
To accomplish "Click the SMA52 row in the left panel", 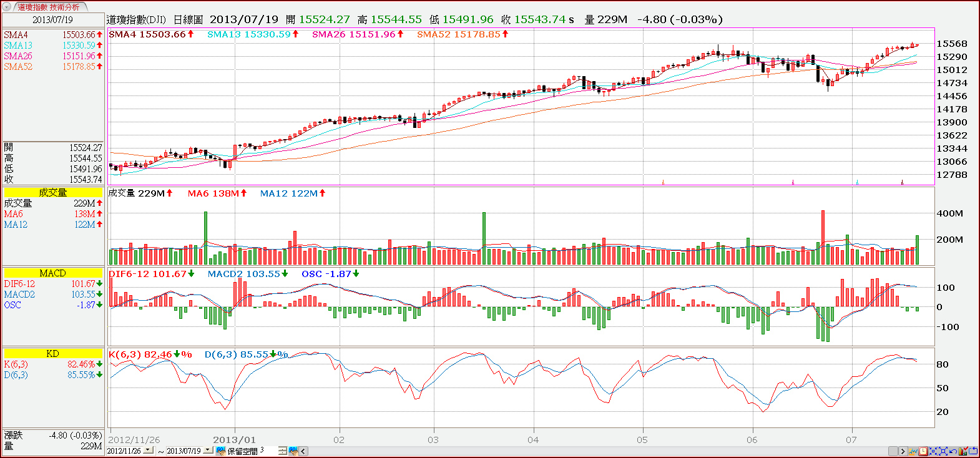I will click(x=52, y=67).
